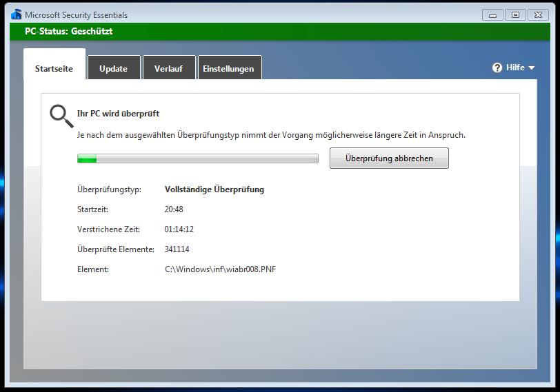The image size is (560, 392).
Task: Close the Security Essentials window
Action: click(x=538, y=15)
